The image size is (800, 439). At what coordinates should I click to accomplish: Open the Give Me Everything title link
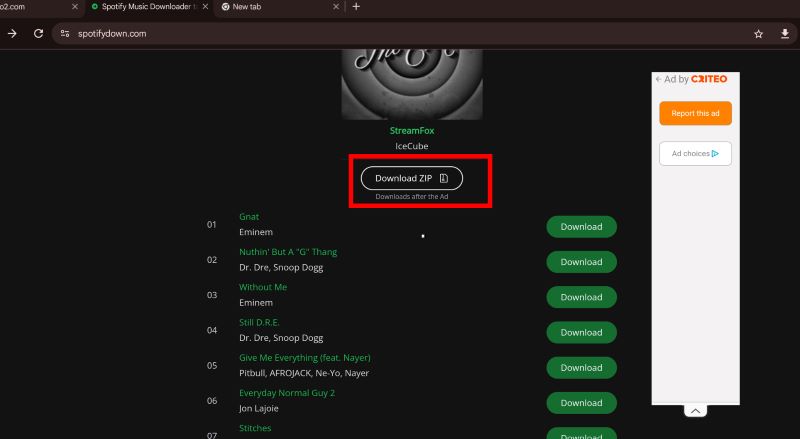(x=305, y=358)
